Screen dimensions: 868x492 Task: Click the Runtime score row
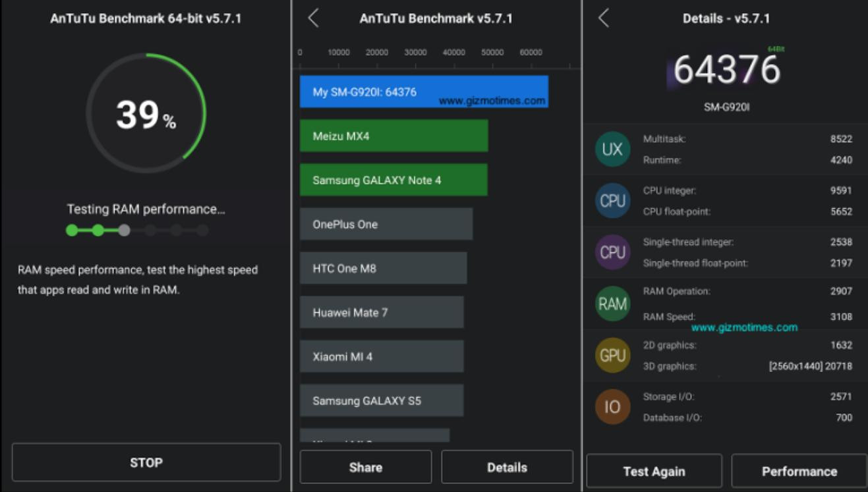[x=747, y=160]
